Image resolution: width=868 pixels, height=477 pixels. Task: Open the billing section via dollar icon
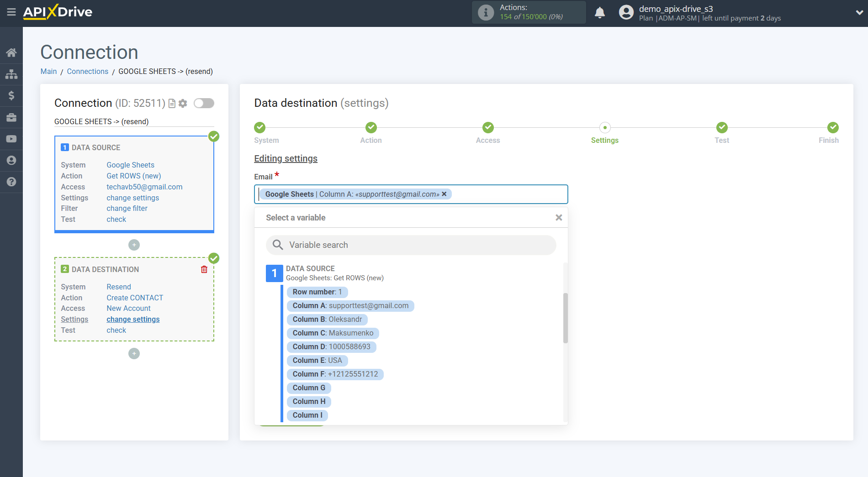coord(11,95)
